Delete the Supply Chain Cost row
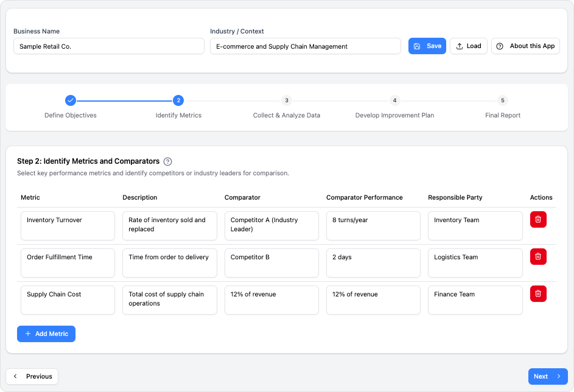 [x=537, y=294]
